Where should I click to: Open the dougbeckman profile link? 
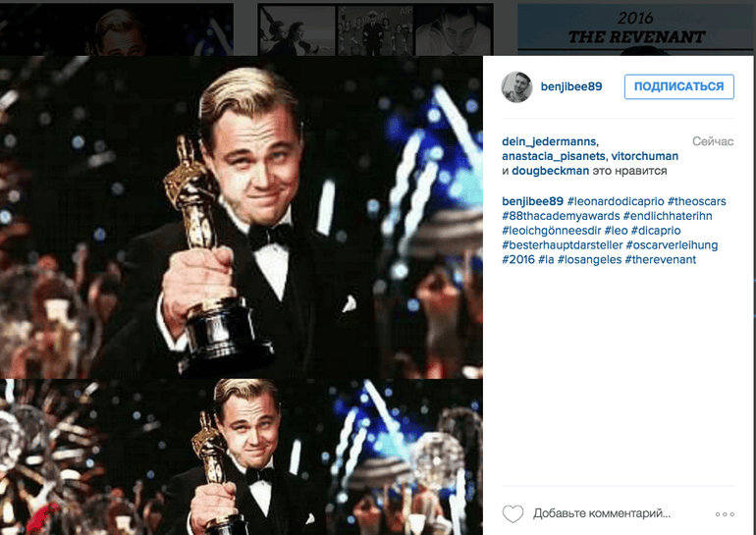click(x=550, y=171)
